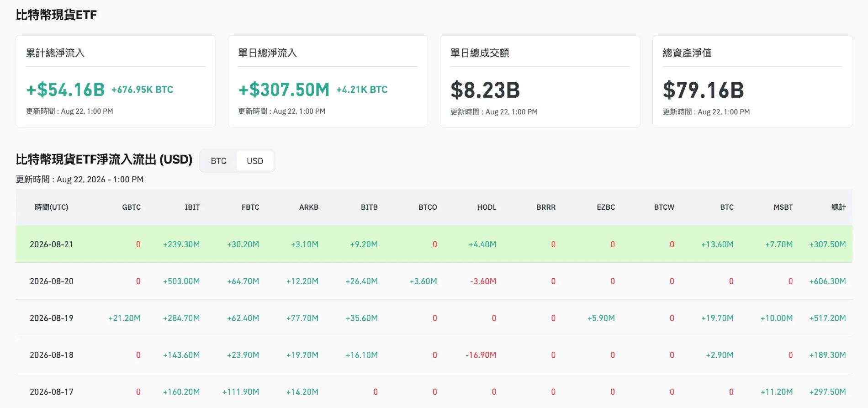Click the MSBT column header
868x408 pixels.
point(783,207)
